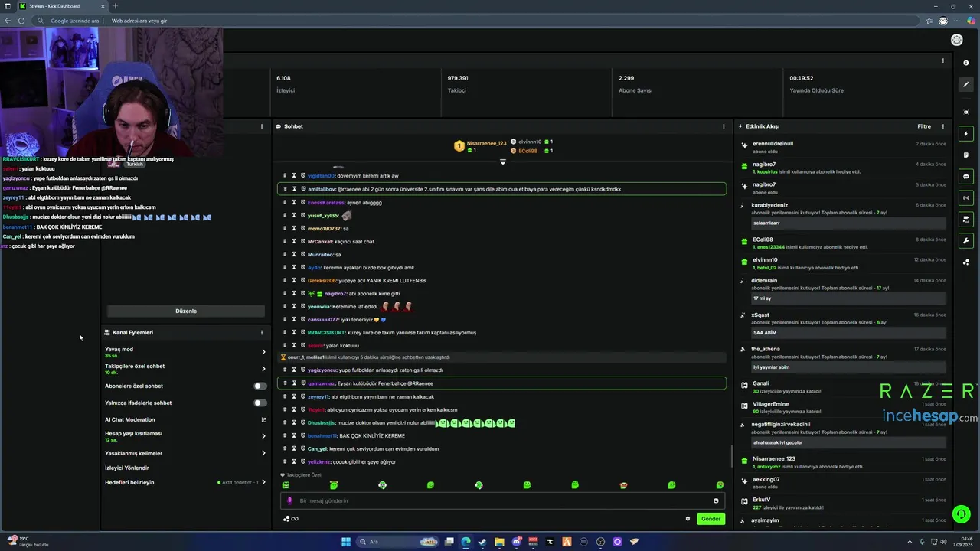Screen dimensions: 980x551
Task: Open OBS Studio from the taskbar
Action: click(x=600, y=542)
